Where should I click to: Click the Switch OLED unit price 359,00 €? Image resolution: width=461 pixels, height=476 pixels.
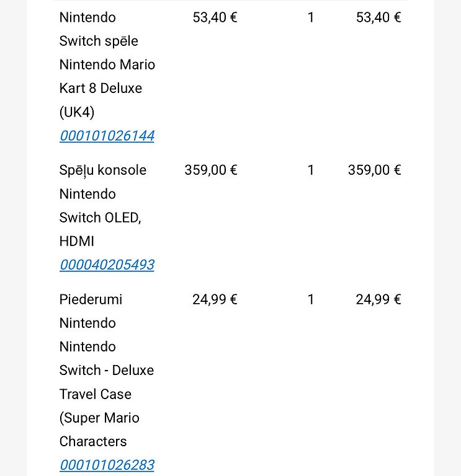point(211,170)
